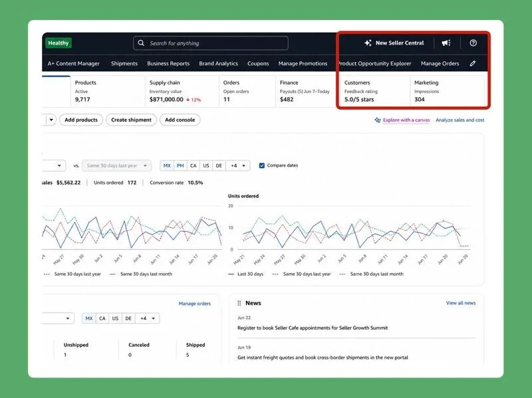Open the Coupons menu item

[x=258, y=63]
